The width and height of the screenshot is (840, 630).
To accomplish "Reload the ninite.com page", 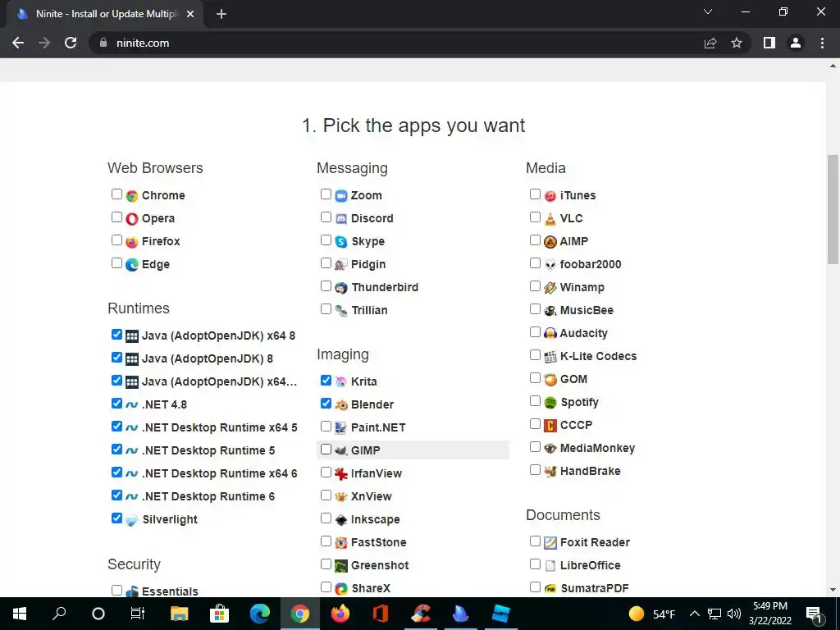I will click(71, 43).
